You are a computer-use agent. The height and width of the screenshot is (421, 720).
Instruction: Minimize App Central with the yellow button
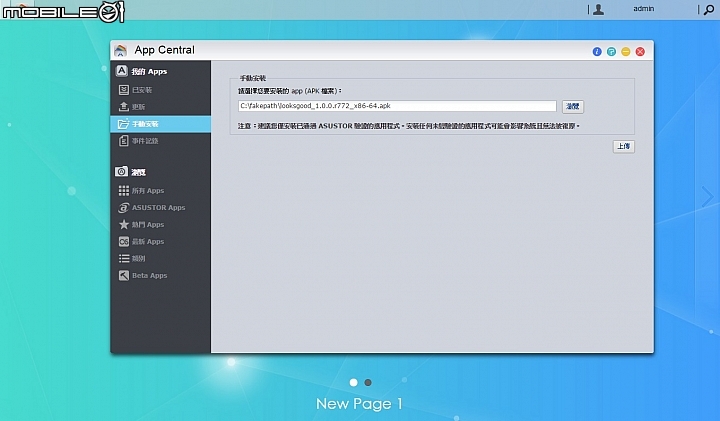click(x=625, y=51)
